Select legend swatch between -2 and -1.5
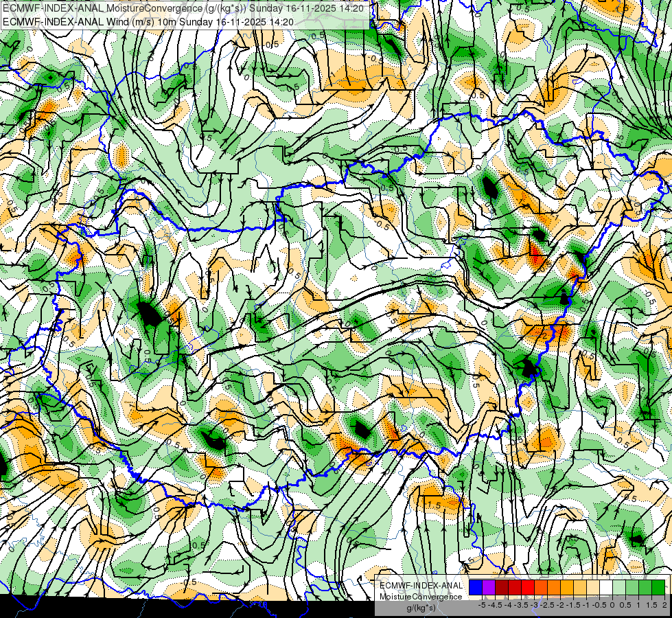Image resolution: width=672 pixels, height=618 pixels. tap(567, 588)
